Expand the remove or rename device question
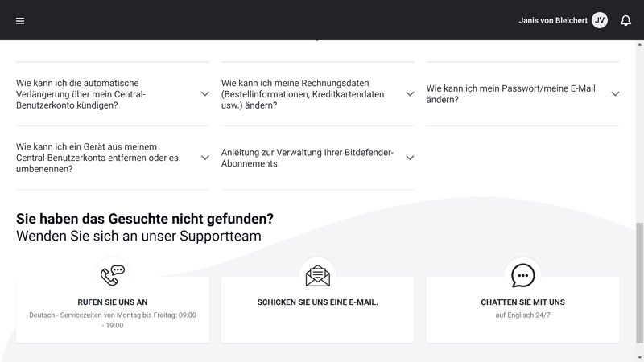This screenshot has height=362, width=644. click(204, 158)
